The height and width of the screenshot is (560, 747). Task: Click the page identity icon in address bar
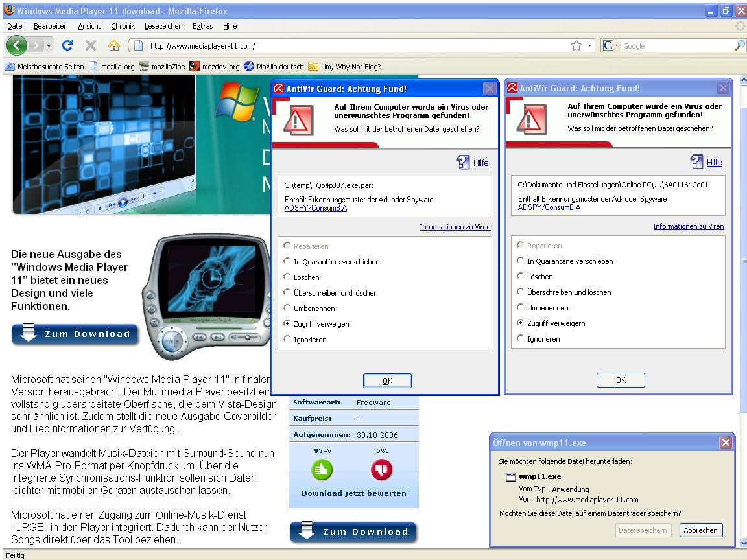tap(138, 46)
